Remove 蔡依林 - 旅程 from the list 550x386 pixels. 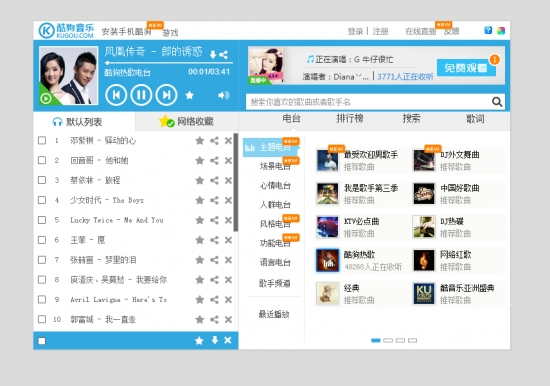(x=228, y=180)
